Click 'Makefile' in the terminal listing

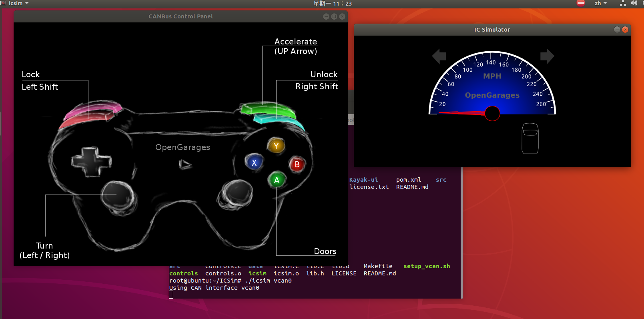[x=378, y=266]
